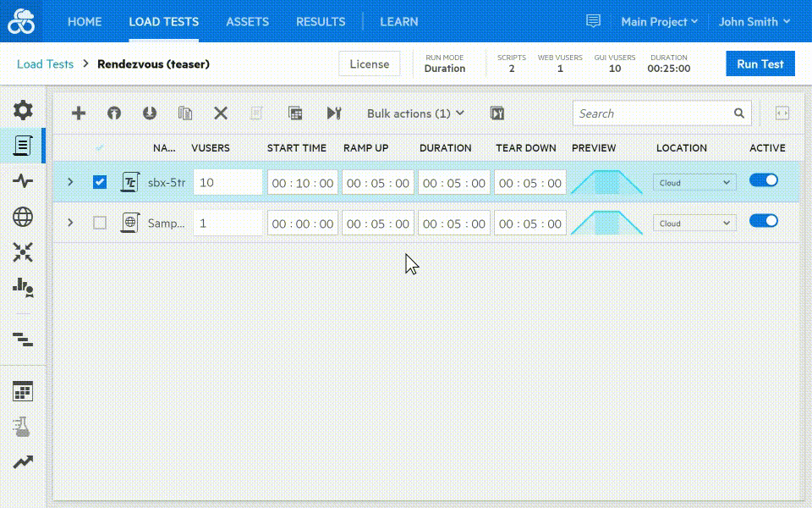Click the plus icon to add script
The height and width of the screenshot is (508, 812).
tap(79, 113)
